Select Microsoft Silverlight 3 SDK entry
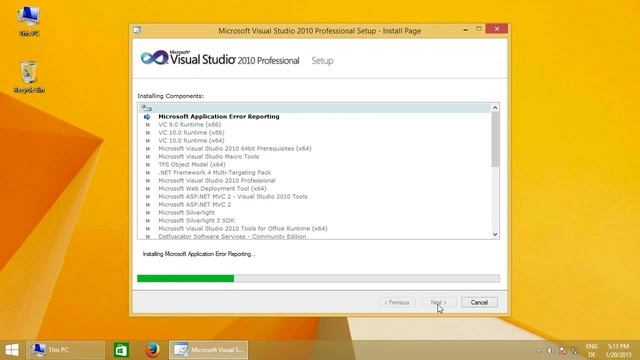This screenshot has width=640, height=360. [x=196, y=221]
